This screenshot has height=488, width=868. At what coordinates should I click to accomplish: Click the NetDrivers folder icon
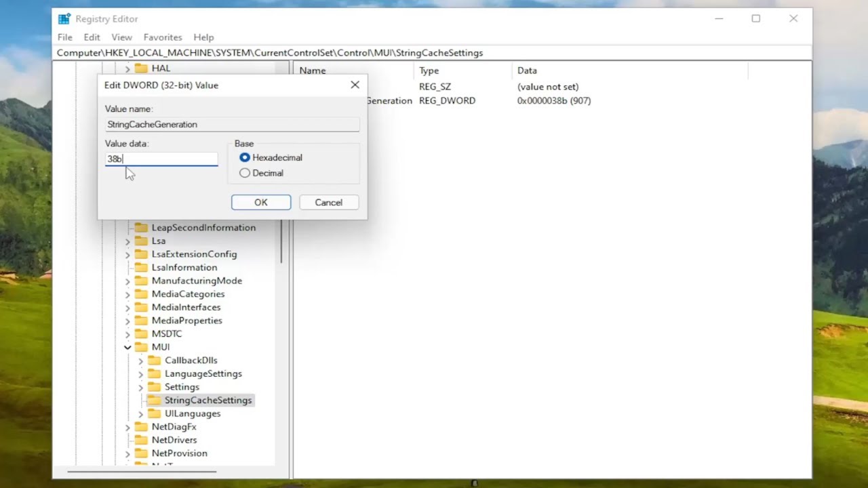141,439
